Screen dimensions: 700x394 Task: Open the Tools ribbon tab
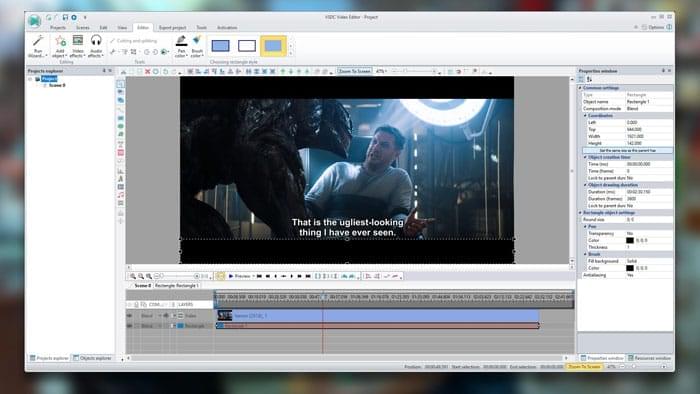coord(201,28)
